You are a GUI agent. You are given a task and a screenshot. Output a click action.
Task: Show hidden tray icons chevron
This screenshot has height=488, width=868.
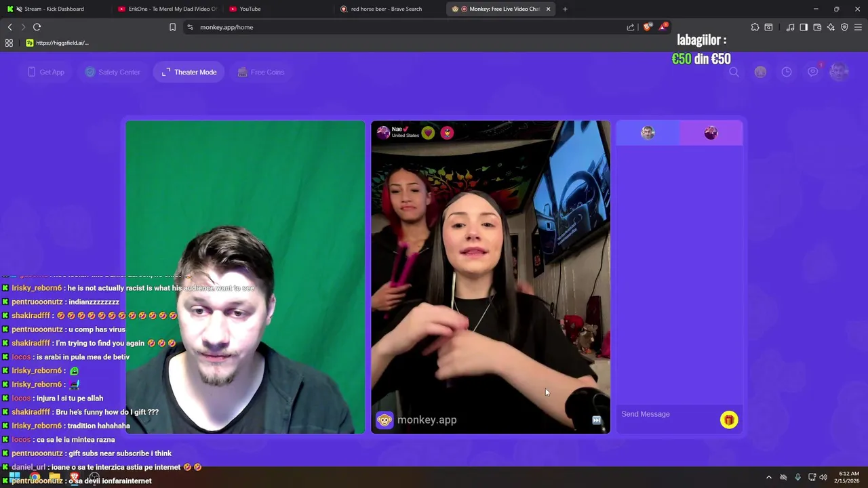coord(768,477)
